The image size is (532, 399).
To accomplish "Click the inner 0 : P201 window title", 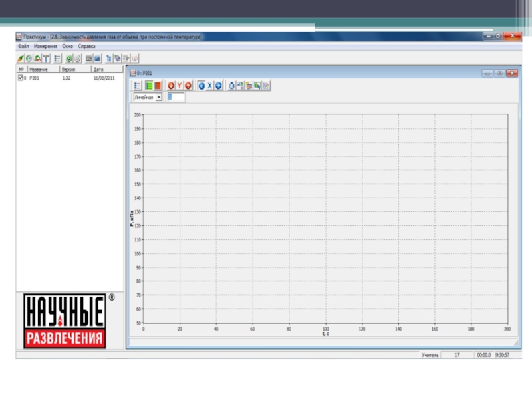I will click(x=144, y=73).
